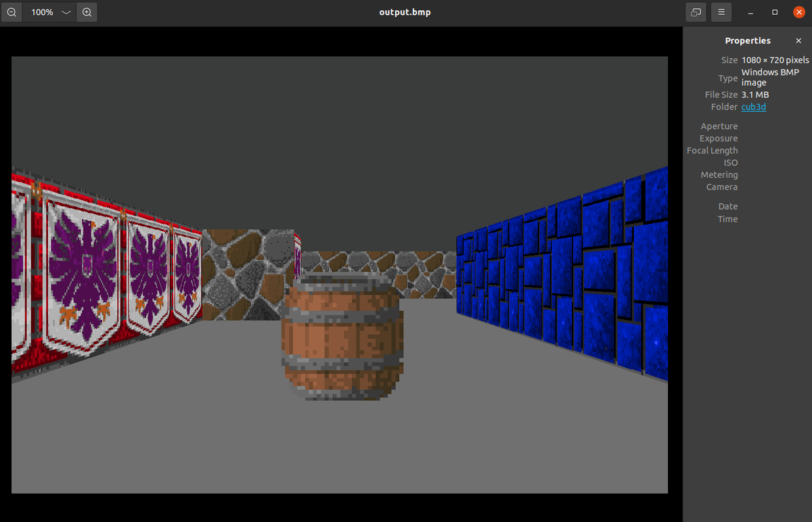Image resolution: width=812 pixels, height=522 pixels.
Task: Click the ISO label in Properties
Action: [731, 163]
